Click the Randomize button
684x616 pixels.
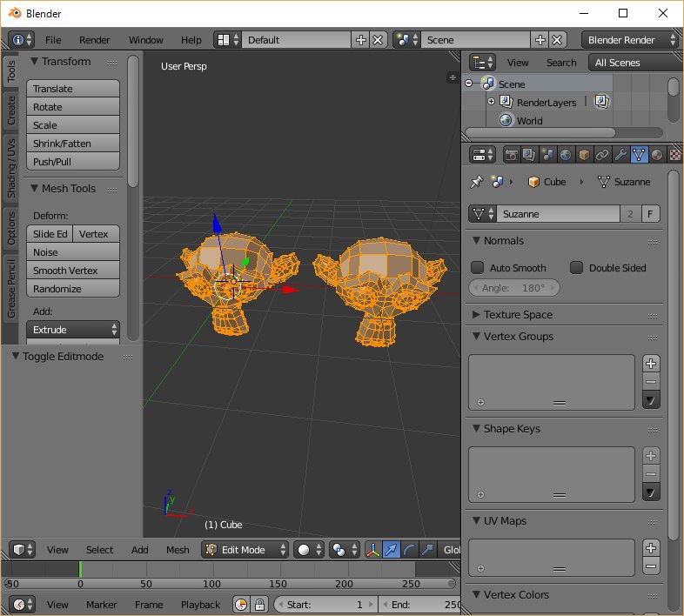(x=73, y=289)
